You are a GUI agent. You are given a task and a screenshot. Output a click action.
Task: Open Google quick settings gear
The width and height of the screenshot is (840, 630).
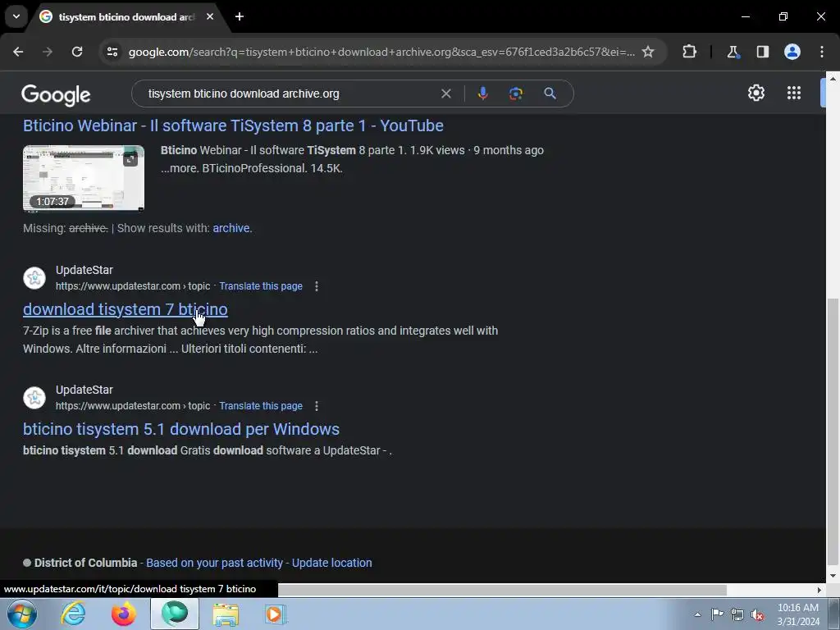point(756,94)
